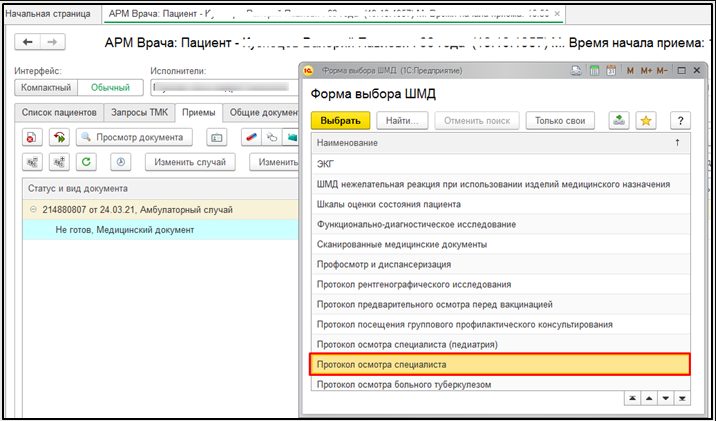Click the Изменить случай button
Screen dimensions: 716x421
pos(189,161)
